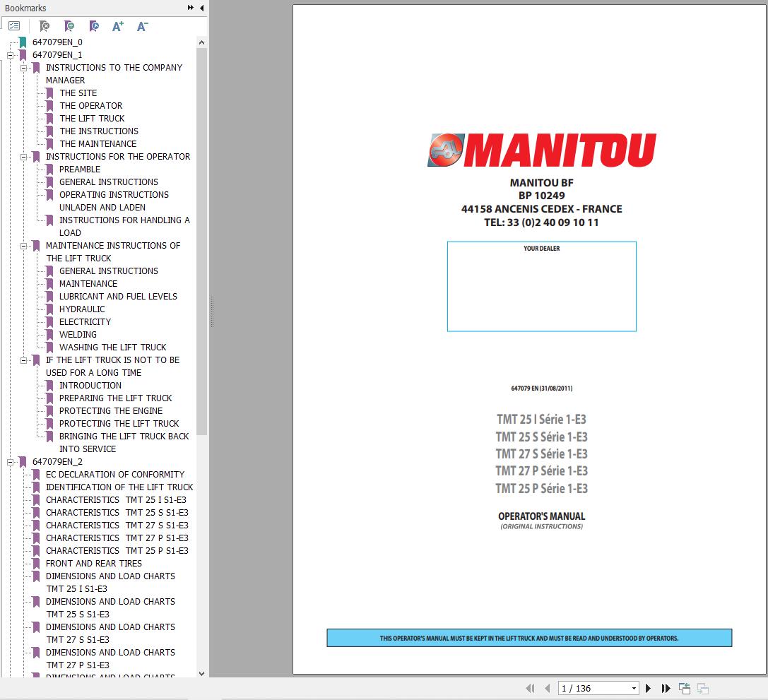768x700 pixels.
Task: Collapse INSTRUCTIONS FOR THE OPERATOR node
Action: pos(23,157)
